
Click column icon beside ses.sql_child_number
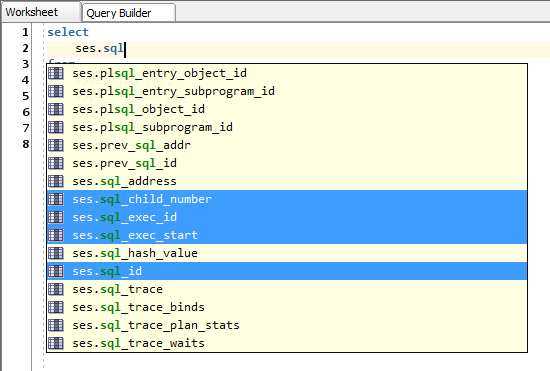point(56,199)
